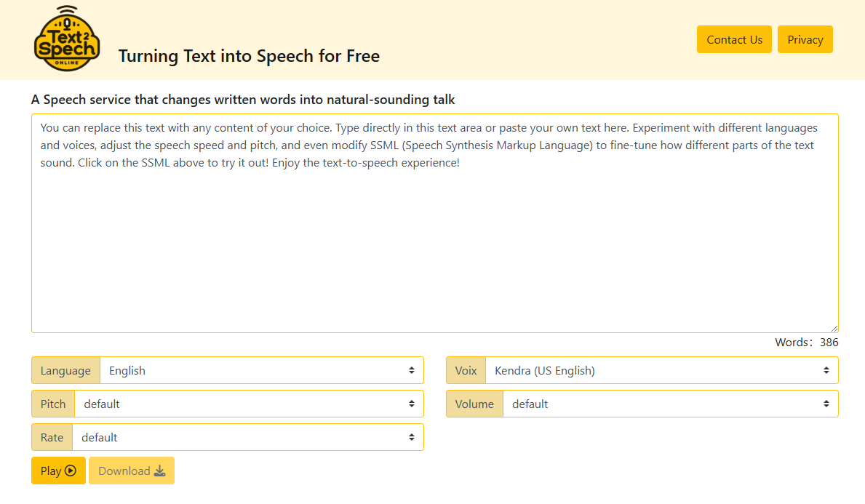Screen dimensions: 865x504
Task: Click the Contact Us button
Action: (734, 39)
